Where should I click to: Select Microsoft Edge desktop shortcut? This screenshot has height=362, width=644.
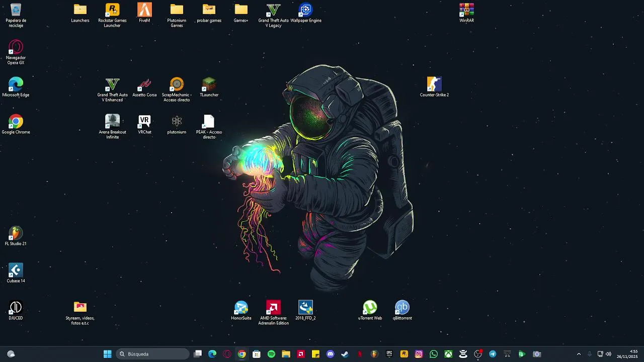16,87
